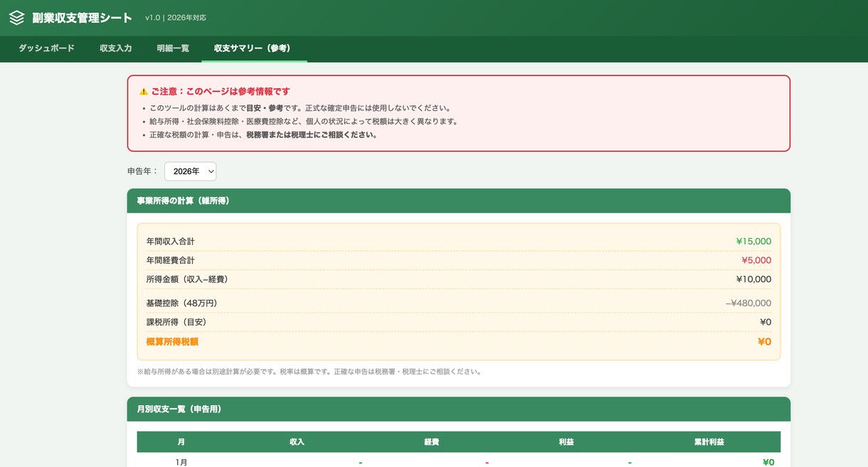
Task: Click the 所得金額（収入−経費） label
Action: (x=187, y=279)
